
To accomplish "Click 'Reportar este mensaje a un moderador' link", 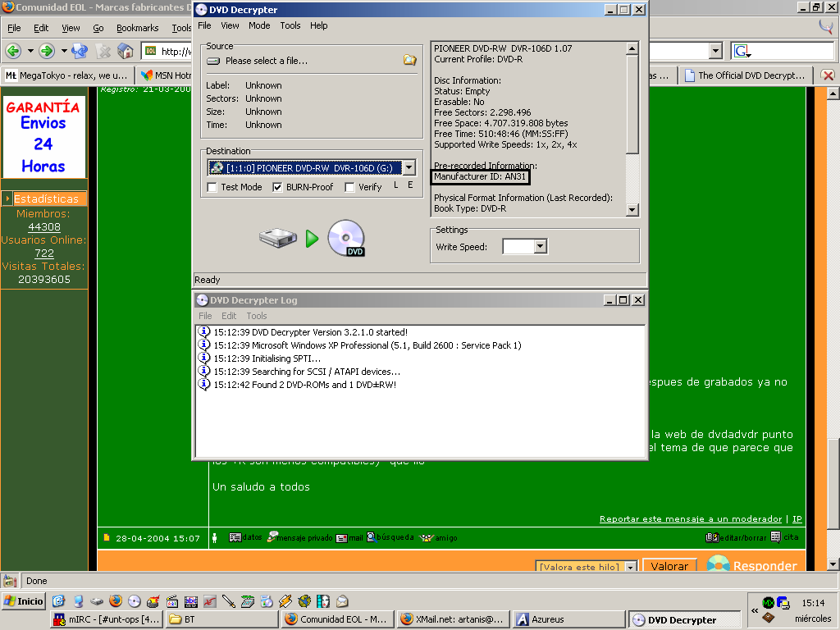I will tap(691, 518).
